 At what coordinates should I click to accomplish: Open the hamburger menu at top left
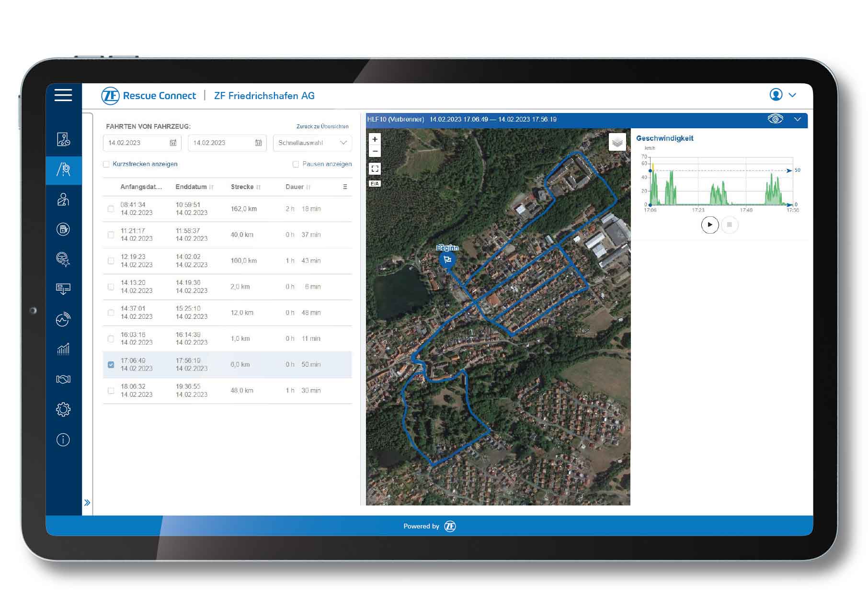click(63, 95)
